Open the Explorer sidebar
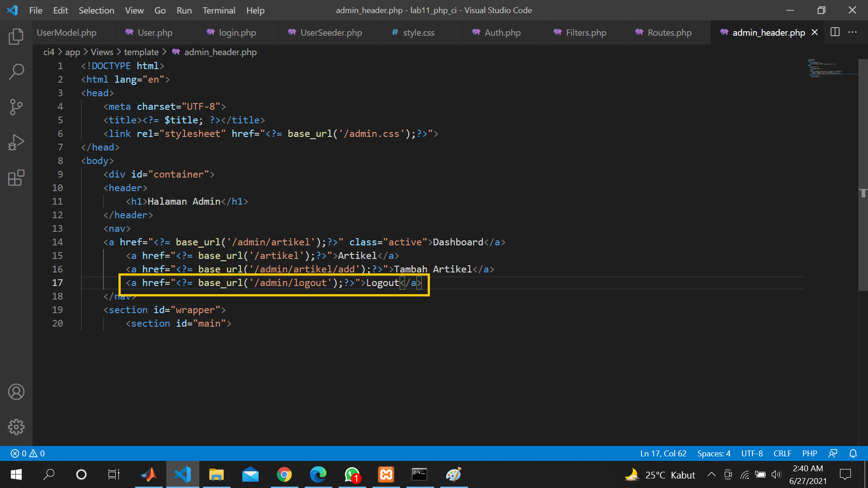Viewport: 868px width, 488px height. pos(16,37)
